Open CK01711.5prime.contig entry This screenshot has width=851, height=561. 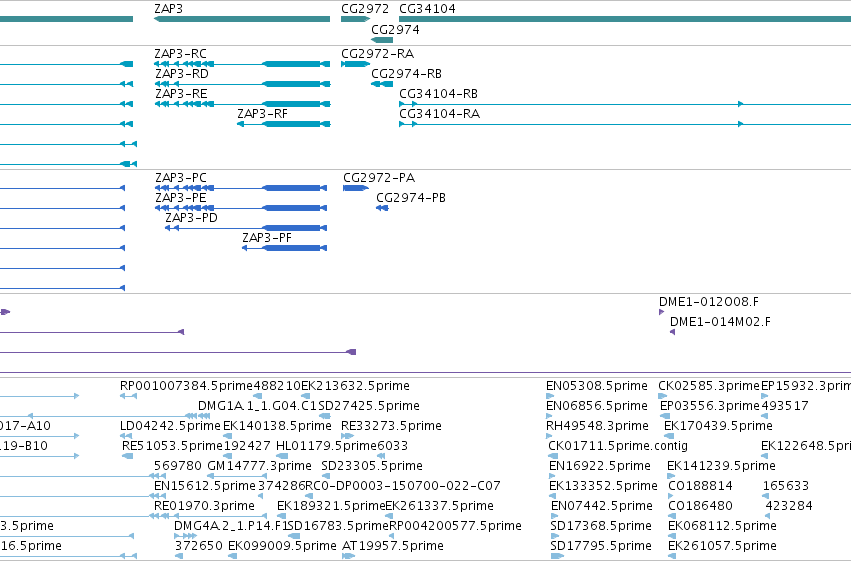pos(618,447)
